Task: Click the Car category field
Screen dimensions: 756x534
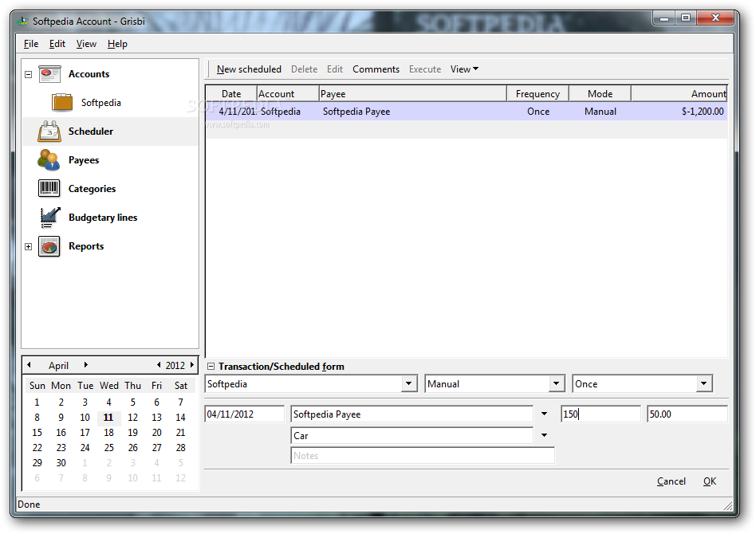Action: (x=412, y=436)
